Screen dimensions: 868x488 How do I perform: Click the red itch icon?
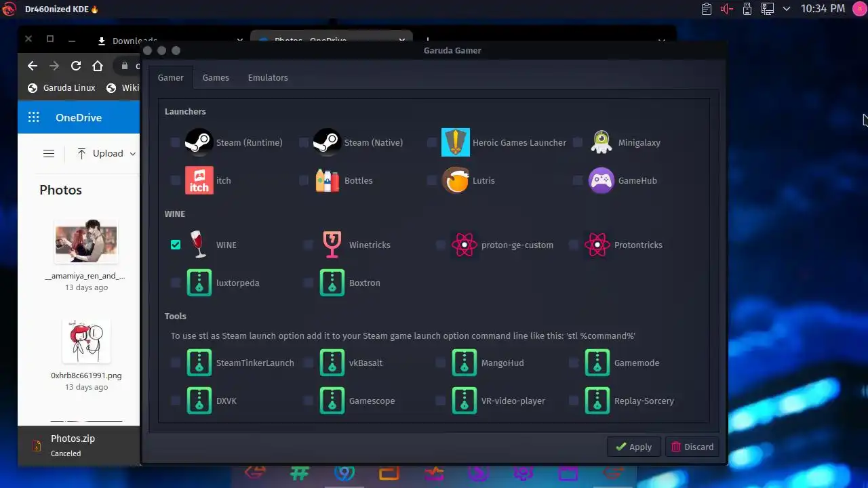point(199,180)
